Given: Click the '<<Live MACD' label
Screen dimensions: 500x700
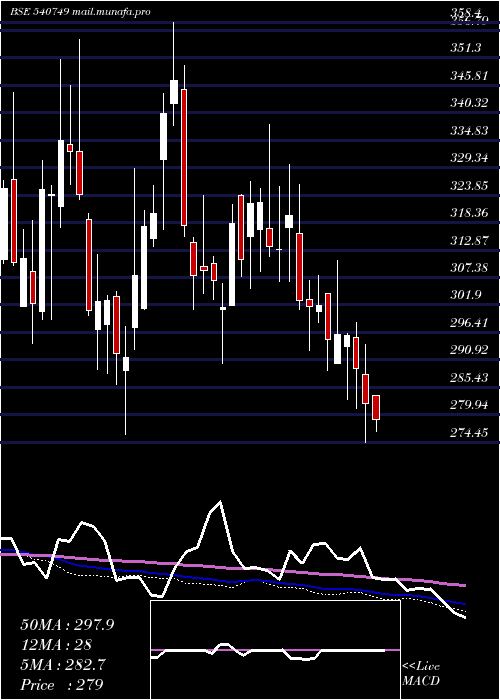Looking at the screenshot, I should (x=421, y=674).
